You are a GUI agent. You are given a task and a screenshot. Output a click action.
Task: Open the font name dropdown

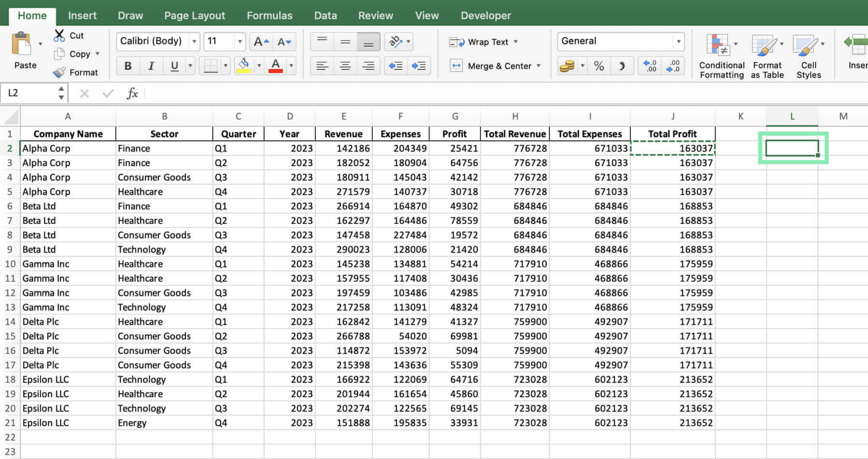pyautogui.click(x=194, y=42)
